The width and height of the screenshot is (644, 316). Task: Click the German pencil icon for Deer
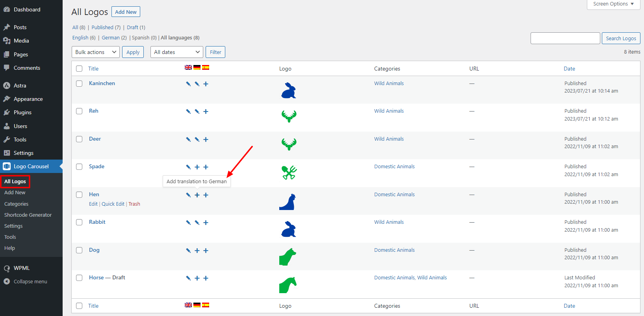(197, 139)
